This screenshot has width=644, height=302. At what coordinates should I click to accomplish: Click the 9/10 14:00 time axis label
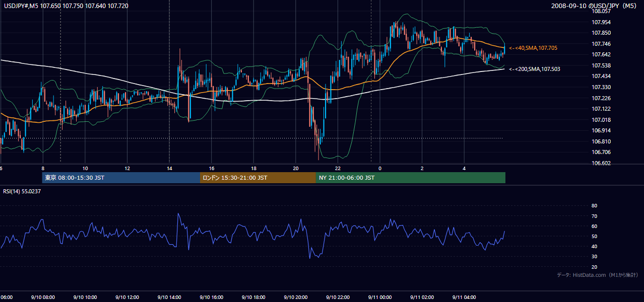coord(169,297)
